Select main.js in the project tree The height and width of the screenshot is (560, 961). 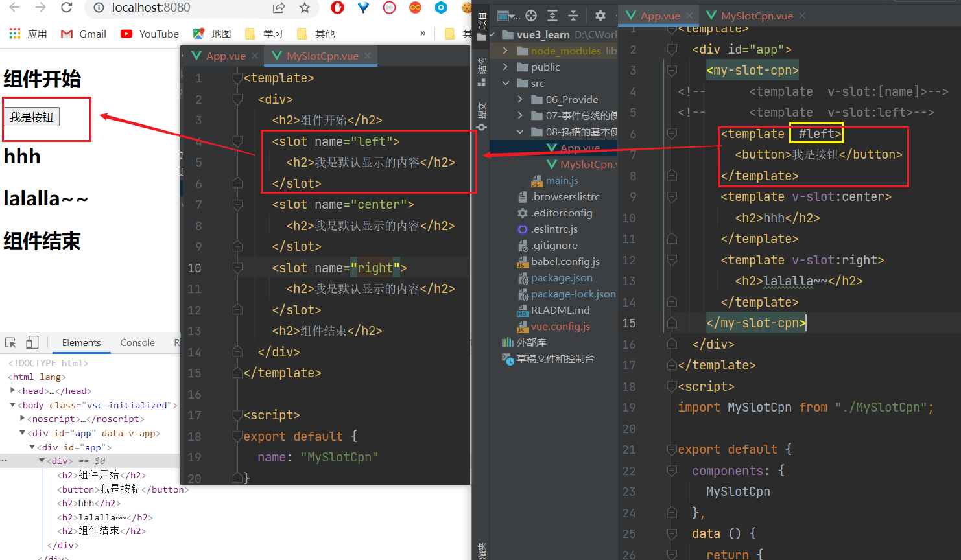coord(555,180)
